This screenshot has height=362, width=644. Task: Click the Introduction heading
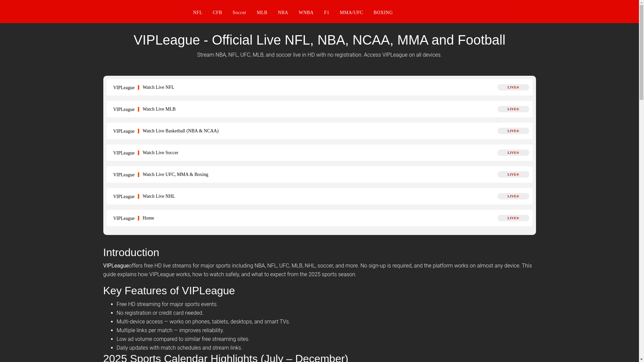131,252
